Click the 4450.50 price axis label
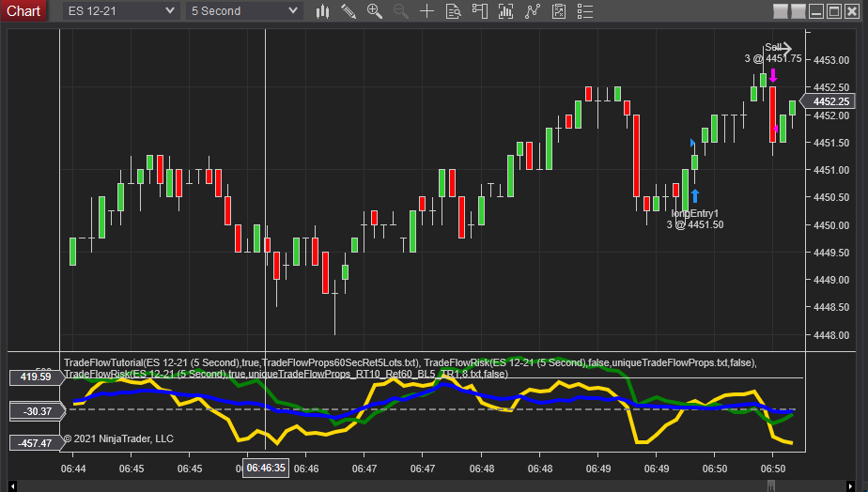The image size is (868, 492). tap(831, 197)
